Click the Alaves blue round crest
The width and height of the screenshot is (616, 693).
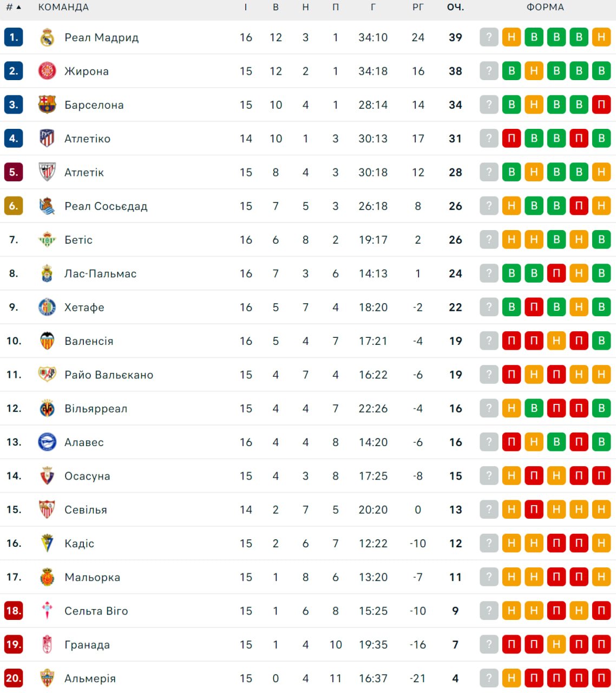[47, 442]
